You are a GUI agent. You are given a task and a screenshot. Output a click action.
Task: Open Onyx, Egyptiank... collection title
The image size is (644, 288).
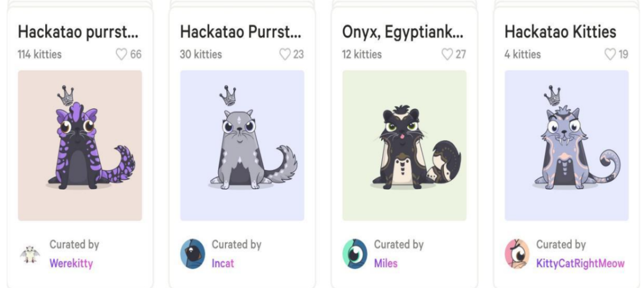click(x=403, y=32)
